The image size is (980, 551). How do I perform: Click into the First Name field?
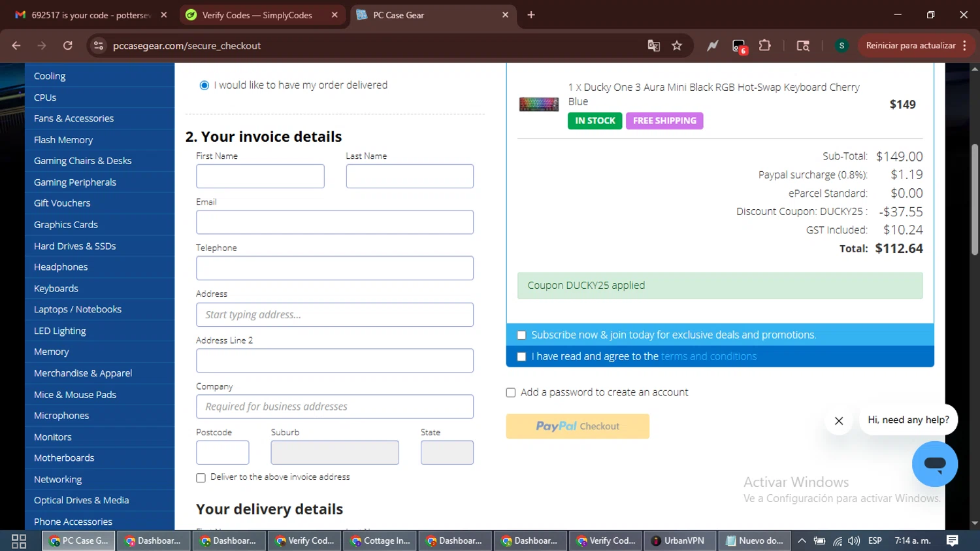click(260, 176)
